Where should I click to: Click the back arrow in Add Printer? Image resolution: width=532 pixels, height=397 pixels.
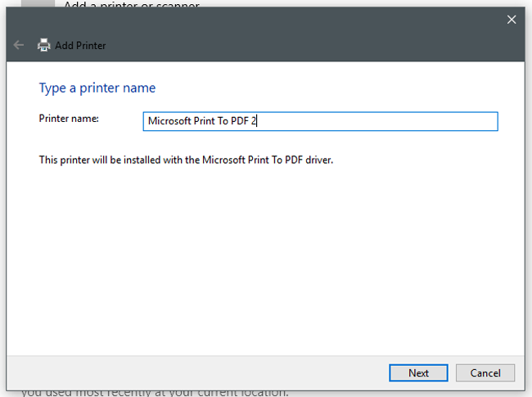[x=19, y=45]
